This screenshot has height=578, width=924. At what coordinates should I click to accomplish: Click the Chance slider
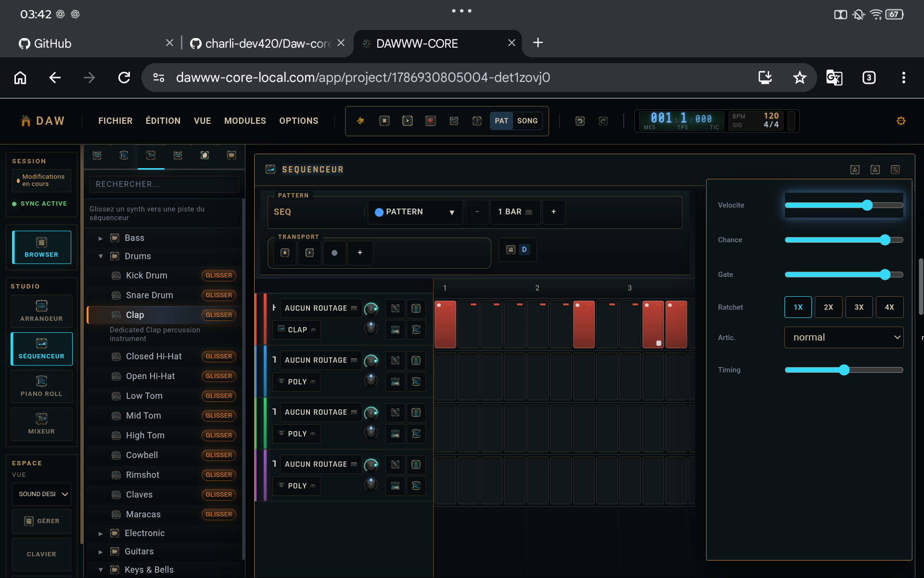844,240
